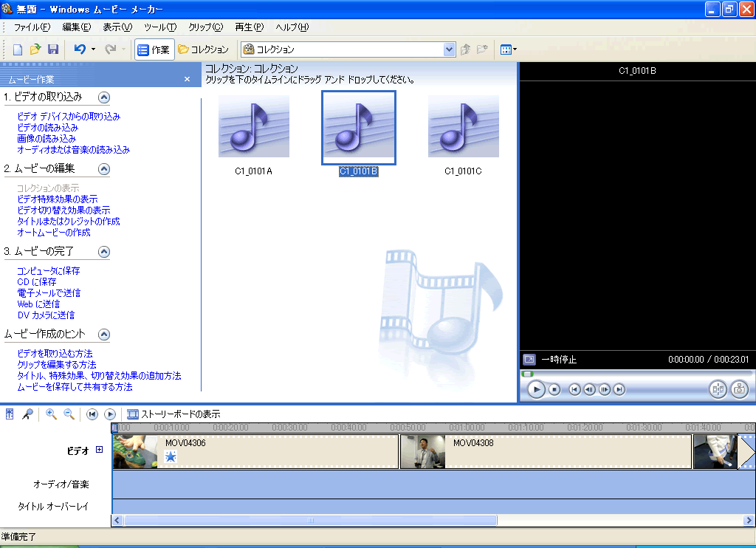
Task: Expand the ビデオ track plus box
Action: tap(100, 450)
